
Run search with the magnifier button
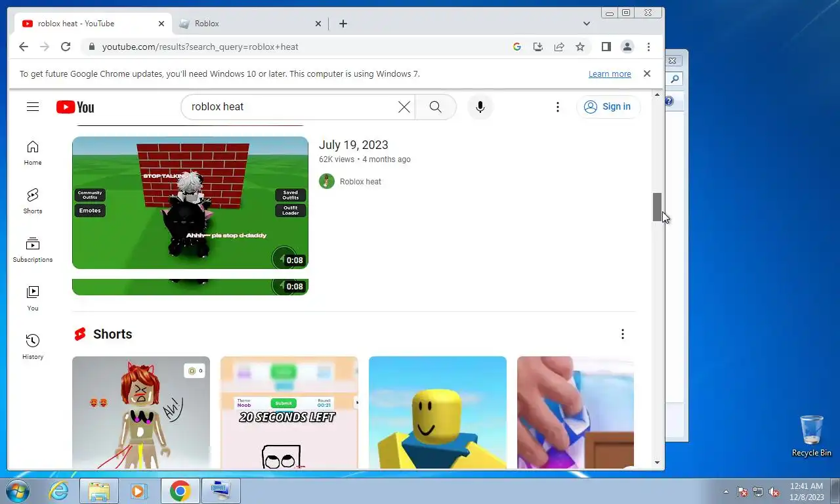pos(435,107)
